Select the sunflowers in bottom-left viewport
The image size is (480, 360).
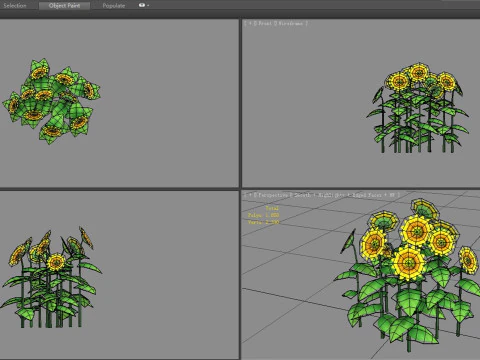[x=51, y=277]
